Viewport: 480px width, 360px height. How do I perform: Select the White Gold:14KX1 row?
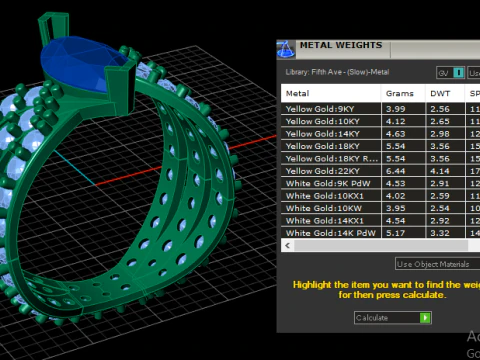380,221
